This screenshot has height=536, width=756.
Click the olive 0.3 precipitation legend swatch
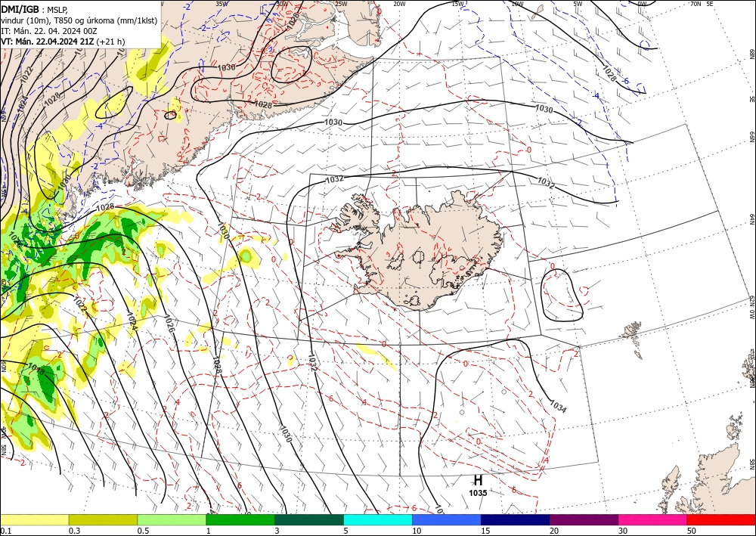pos(103,519)
